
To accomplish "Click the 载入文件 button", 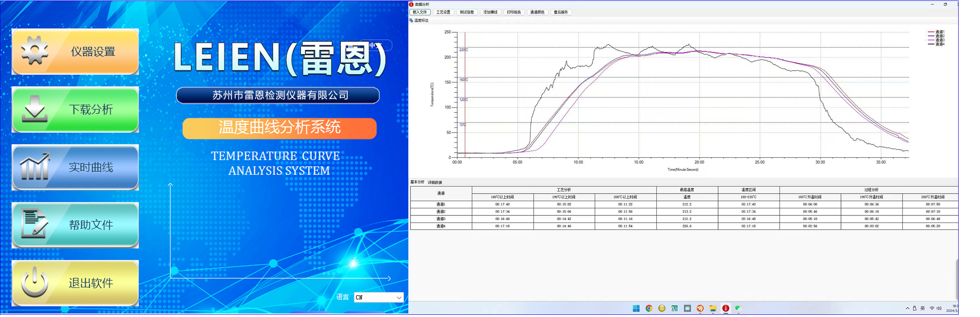I will [420, 12].
